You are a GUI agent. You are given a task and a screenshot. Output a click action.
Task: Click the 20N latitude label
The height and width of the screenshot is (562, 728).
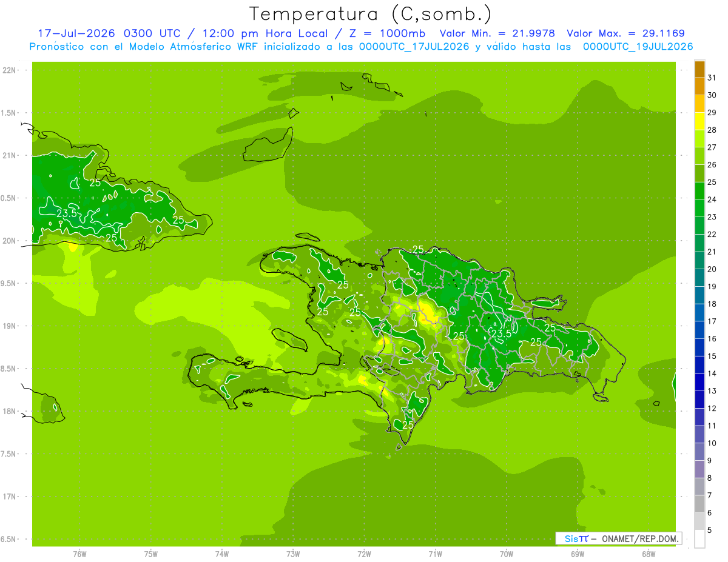tap(9, 241)
